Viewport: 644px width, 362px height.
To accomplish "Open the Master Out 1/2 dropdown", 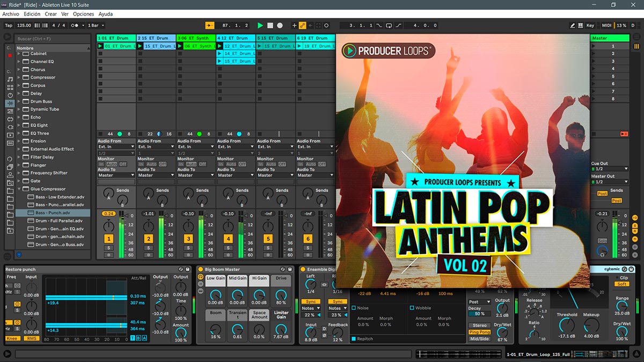I will click(x=610, y=182).
